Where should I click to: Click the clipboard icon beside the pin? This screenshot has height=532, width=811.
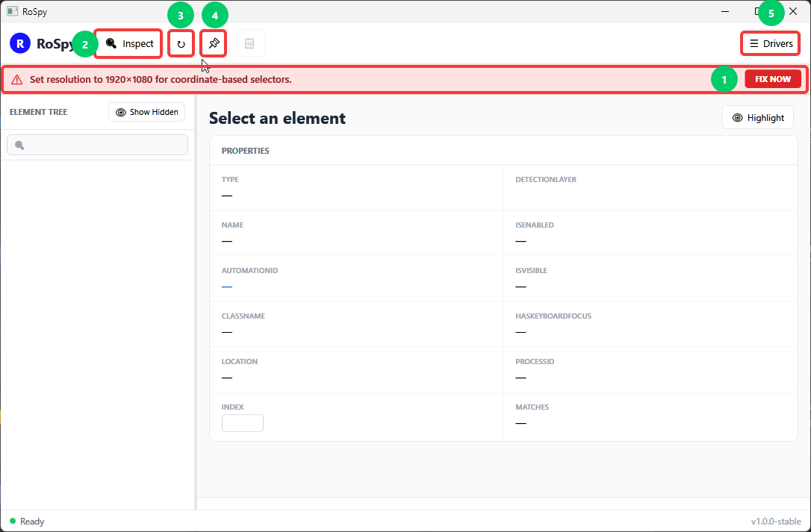click(x=249, y=43)
